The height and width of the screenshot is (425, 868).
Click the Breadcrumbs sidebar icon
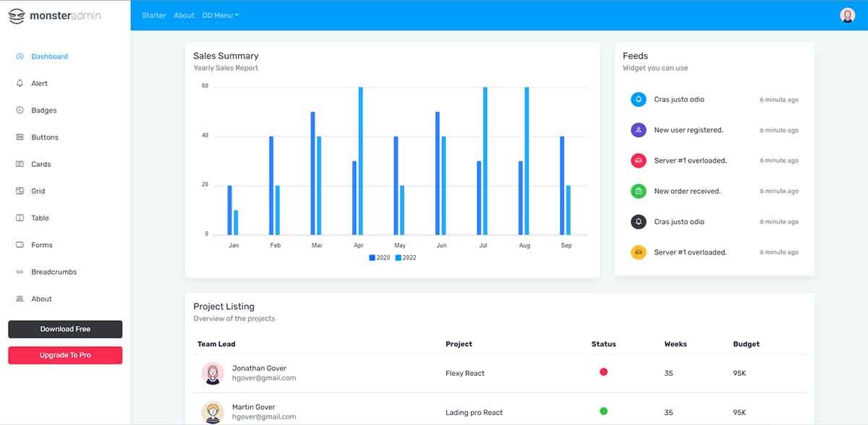point(19,272)
